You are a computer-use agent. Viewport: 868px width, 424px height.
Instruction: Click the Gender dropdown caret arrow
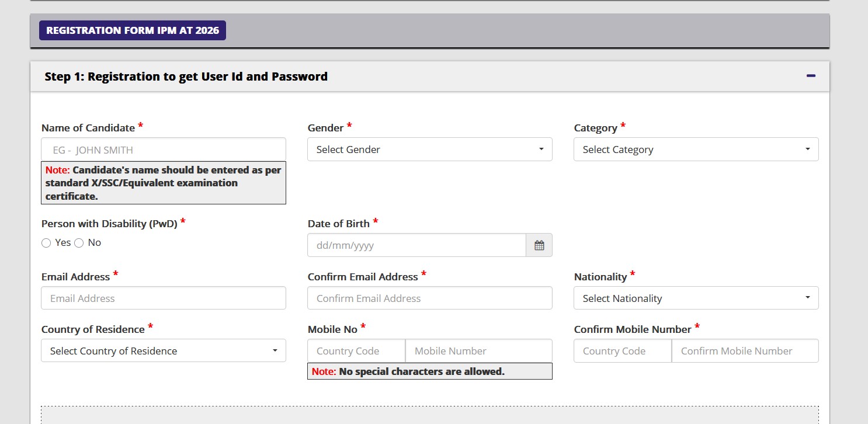coord(542,149)
